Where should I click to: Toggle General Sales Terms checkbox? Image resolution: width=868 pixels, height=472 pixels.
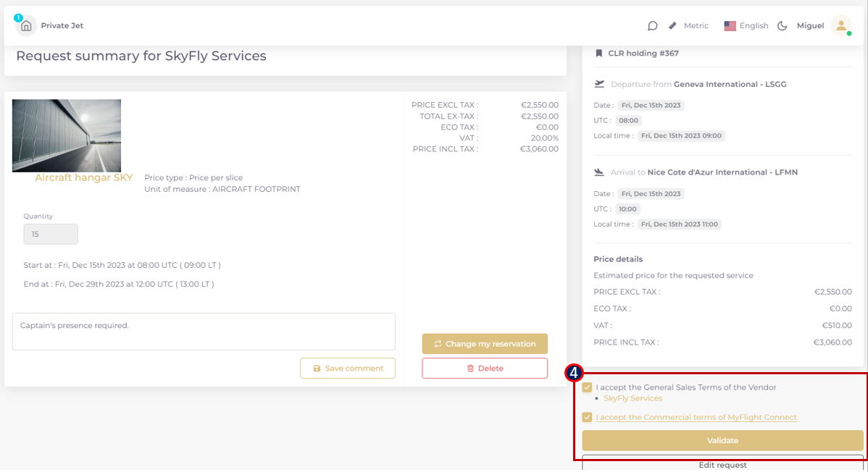pos(587,387)
